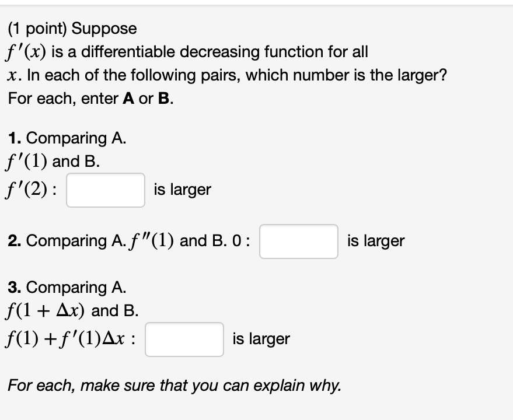Screen dimensions: 513x420
Task: Click the f(1 + Δx) expression in question 3
Action: [47, 310]
